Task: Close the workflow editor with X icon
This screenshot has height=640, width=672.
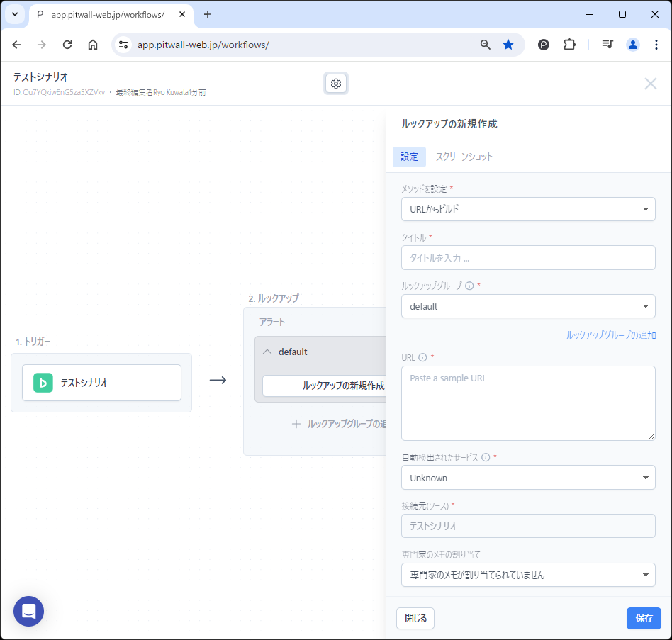Action: [x=650, y=84]
